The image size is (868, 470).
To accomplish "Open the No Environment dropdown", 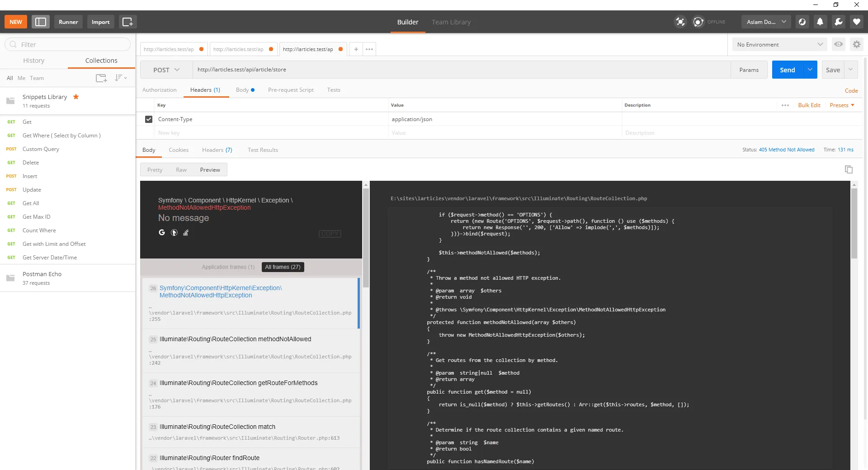I will click(x=780, y=44).
